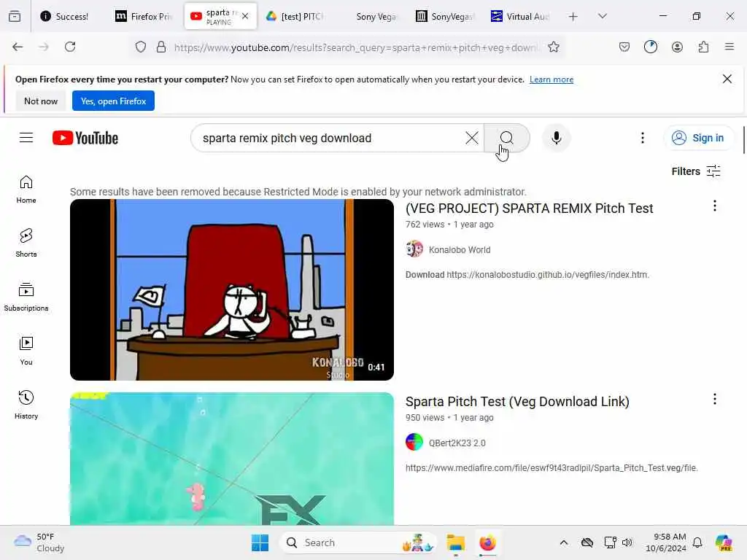
Task: Open the notifications bell icon
Action: click(697, 542)
